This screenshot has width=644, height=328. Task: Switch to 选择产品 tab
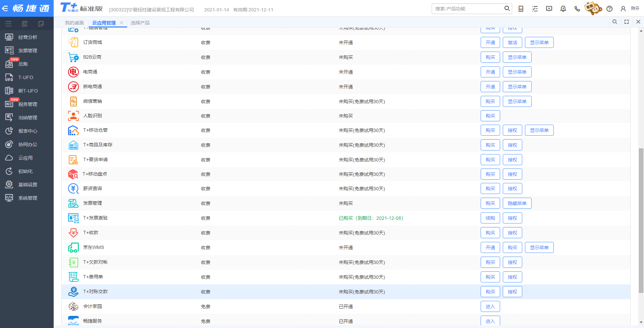(140, 23)
